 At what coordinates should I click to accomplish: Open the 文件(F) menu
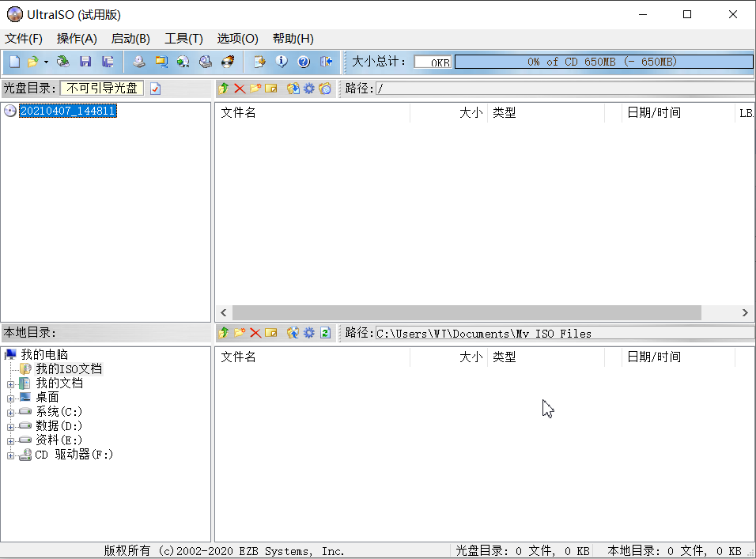click(24, 39)
